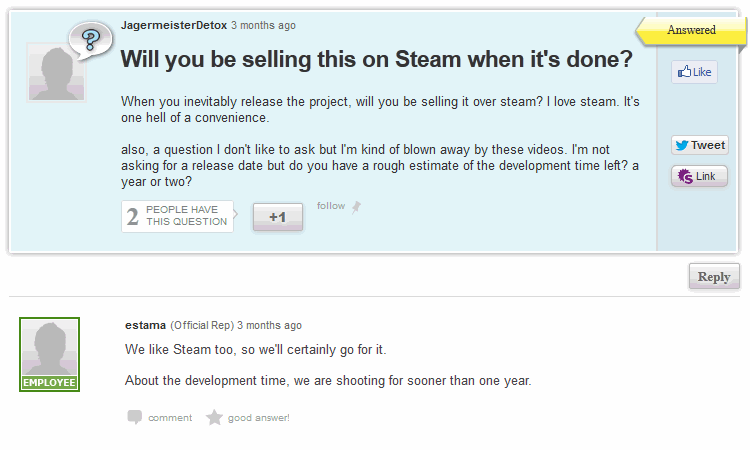Click the comment speech bubble icon
This screenshot has height=450, width=750.
(134, 418)
